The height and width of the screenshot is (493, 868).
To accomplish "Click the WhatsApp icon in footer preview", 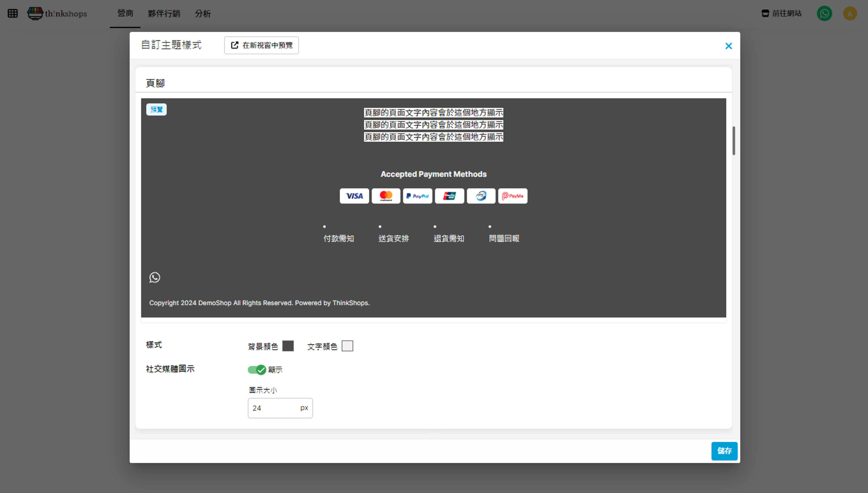I will click(x=155, y=278).
